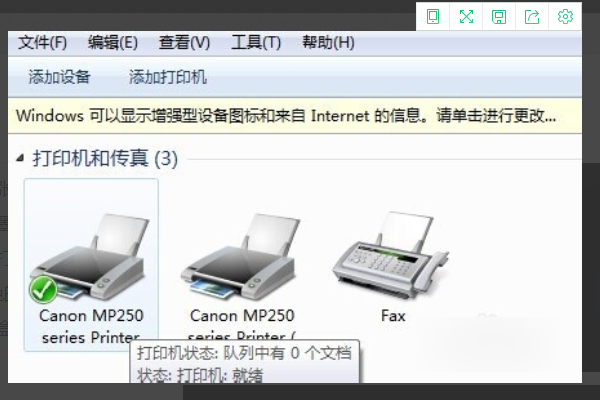Open the 文件(F) menu

point(42,42)
